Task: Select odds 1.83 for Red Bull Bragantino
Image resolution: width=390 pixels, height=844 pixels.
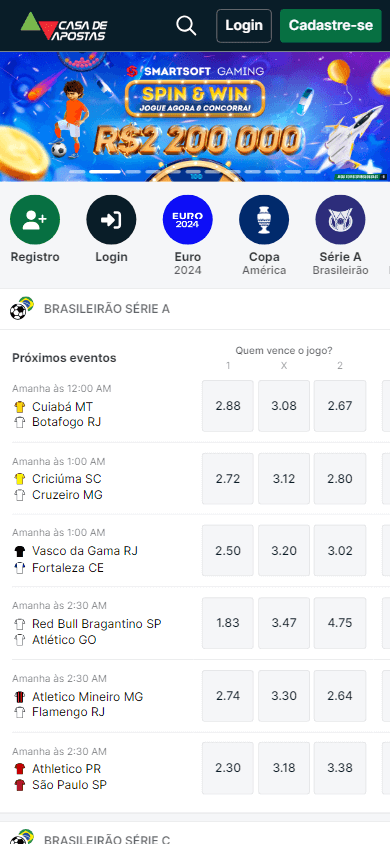Action: click(x=228, y=623)
